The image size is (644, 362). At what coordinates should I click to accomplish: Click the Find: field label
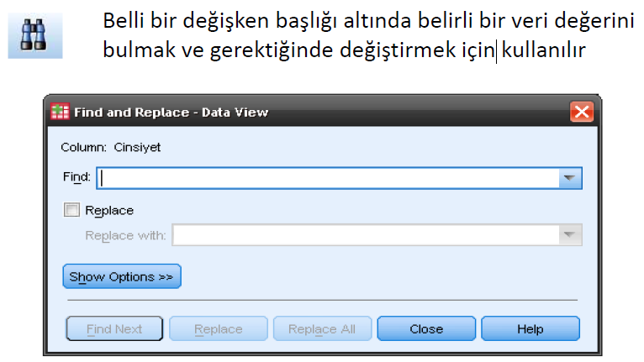pyautogui.click(x=77, y=177)
